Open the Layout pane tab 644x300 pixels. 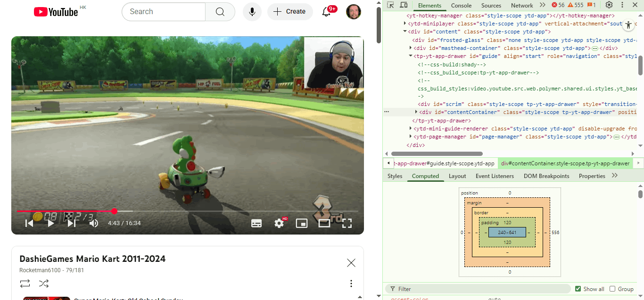coord(457,176)
